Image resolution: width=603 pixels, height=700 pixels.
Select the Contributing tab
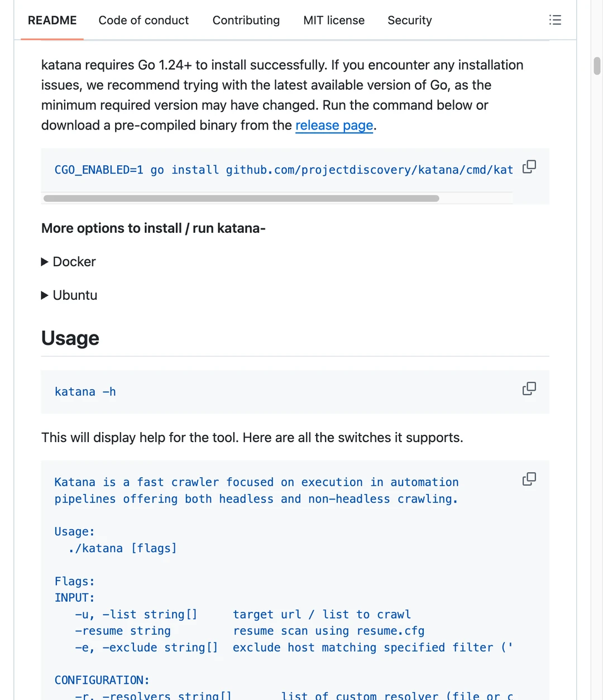246,20
